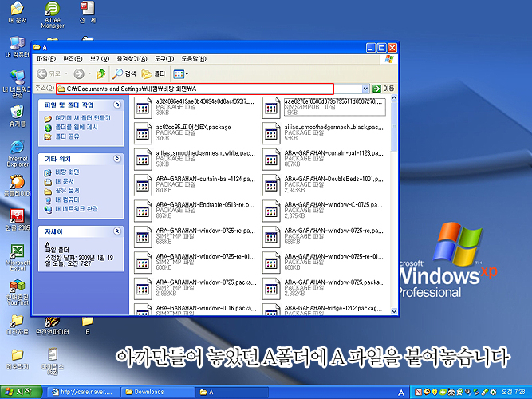Select ARA-GARAHAN-Endtable-0518 package file
Image resolution: width=532 pixels, height=399 pixels.
pyautogui.click(x=143, y=210)
